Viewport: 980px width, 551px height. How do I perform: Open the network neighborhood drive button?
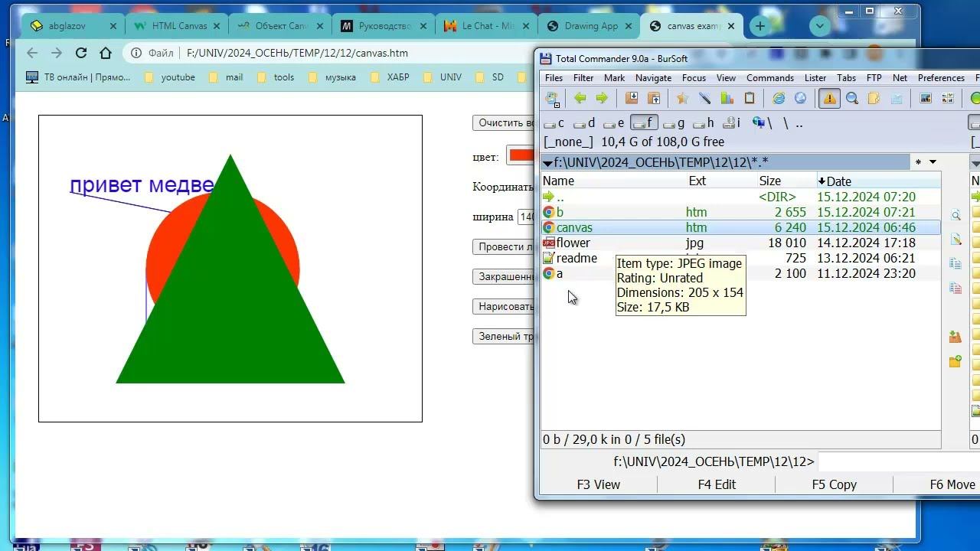tap(763, 123)
